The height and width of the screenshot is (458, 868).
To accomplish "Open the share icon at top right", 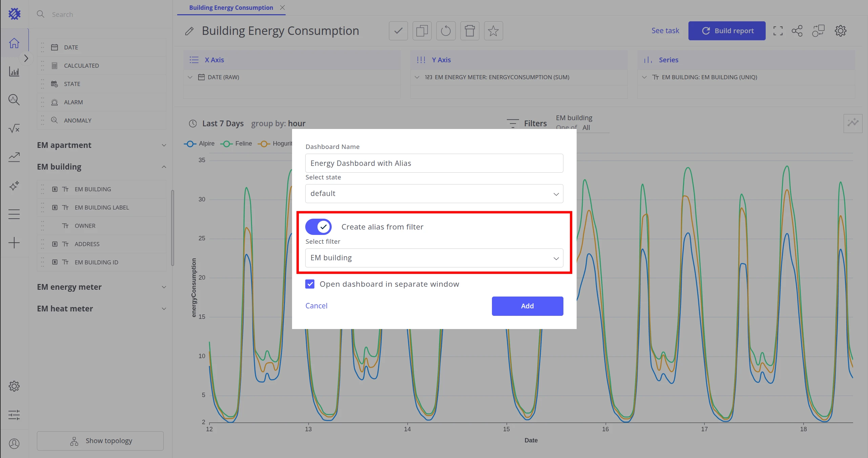I will pyautogui.click(x=797, y=31).
